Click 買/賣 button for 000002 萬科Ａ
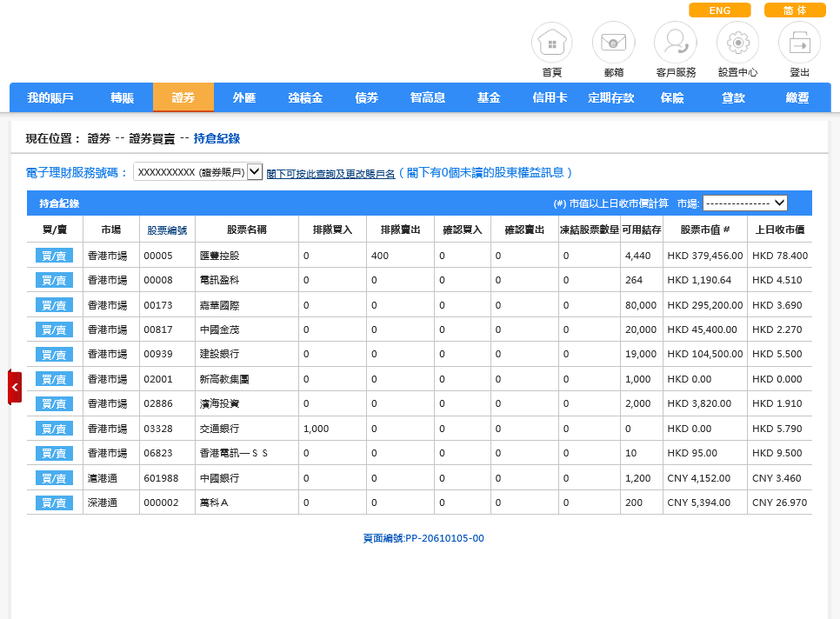This screenshot has width=840, height=619. [54, 503]
